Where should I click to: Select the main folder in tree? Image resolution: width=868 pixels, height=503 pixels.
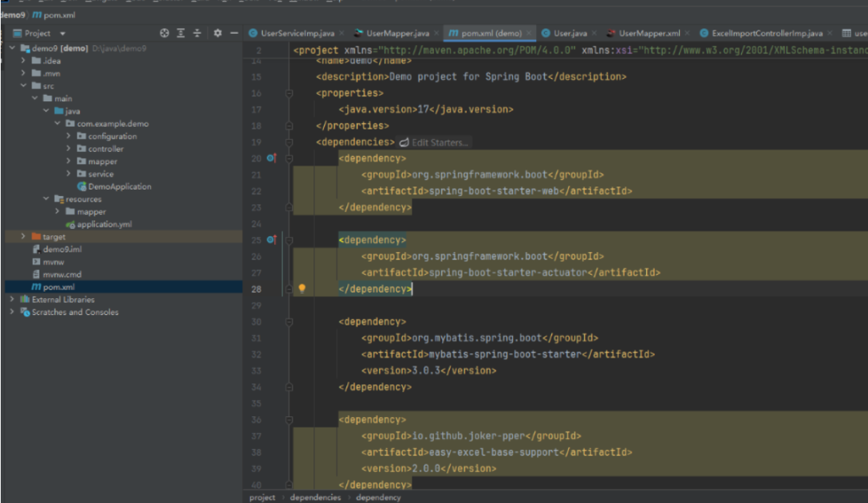63,99
